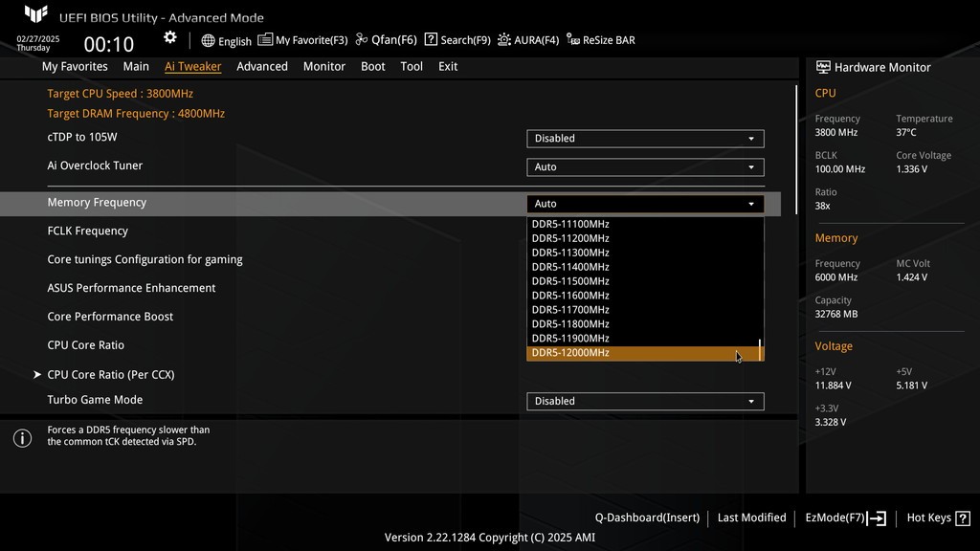Open the Exit tab
This screenshot has height=551, width=980.
coord(448,66)
